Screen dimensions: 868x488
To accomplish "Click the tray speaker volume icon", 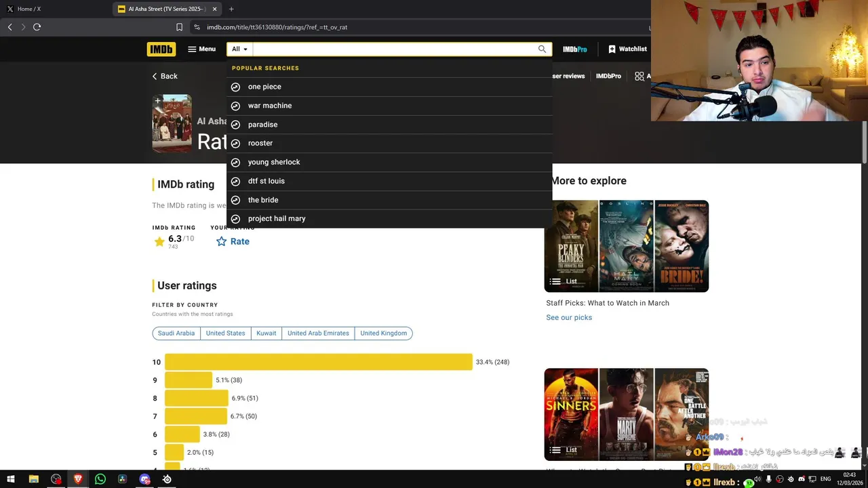I will [758, 479].
